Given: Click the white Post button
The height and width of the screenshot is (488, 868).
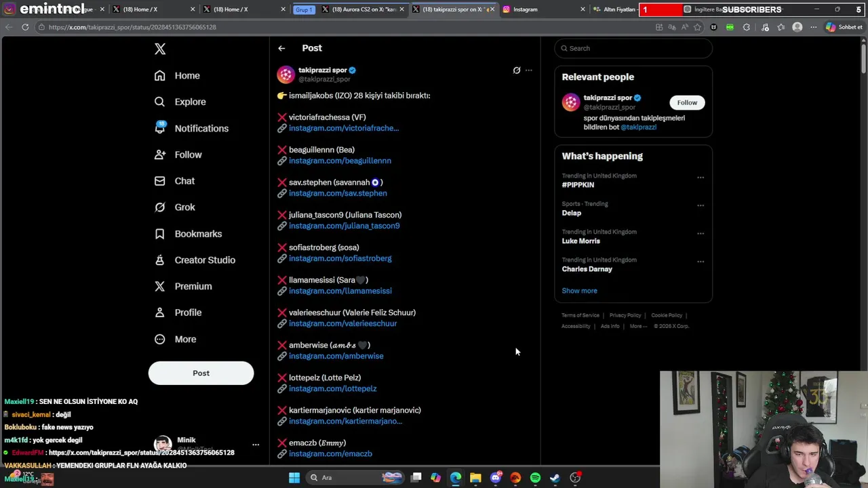Looking at the screenshot, I should click(201, 373).
